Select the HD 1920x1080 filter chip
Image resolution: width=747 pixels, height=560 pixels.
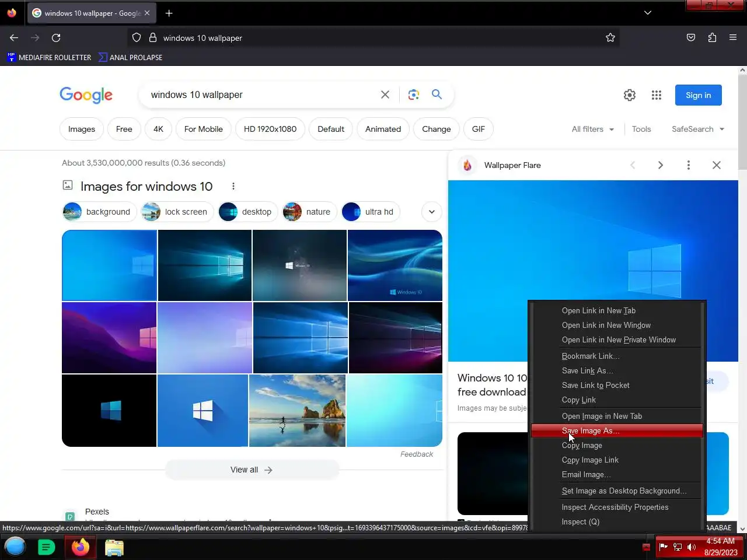tap(270, 129)
